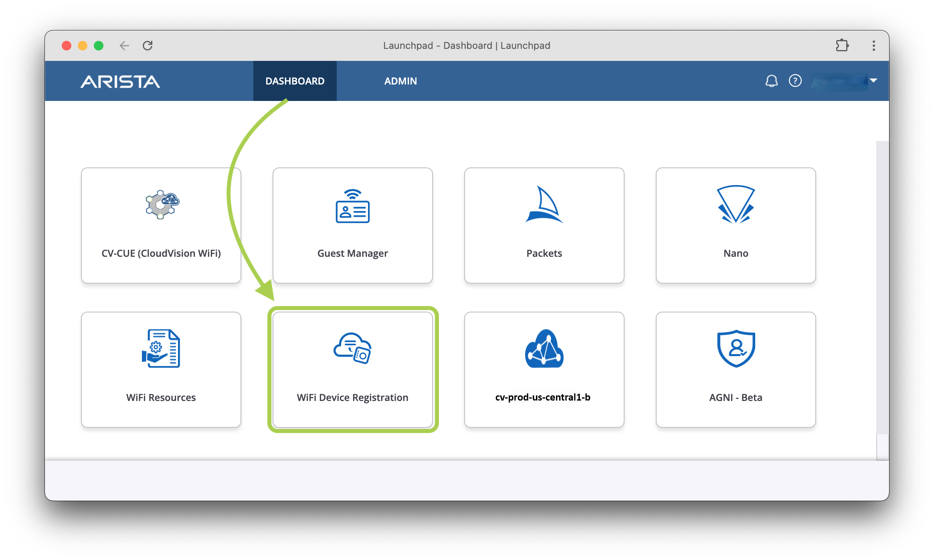Click the Arista logo

[120, 82]
